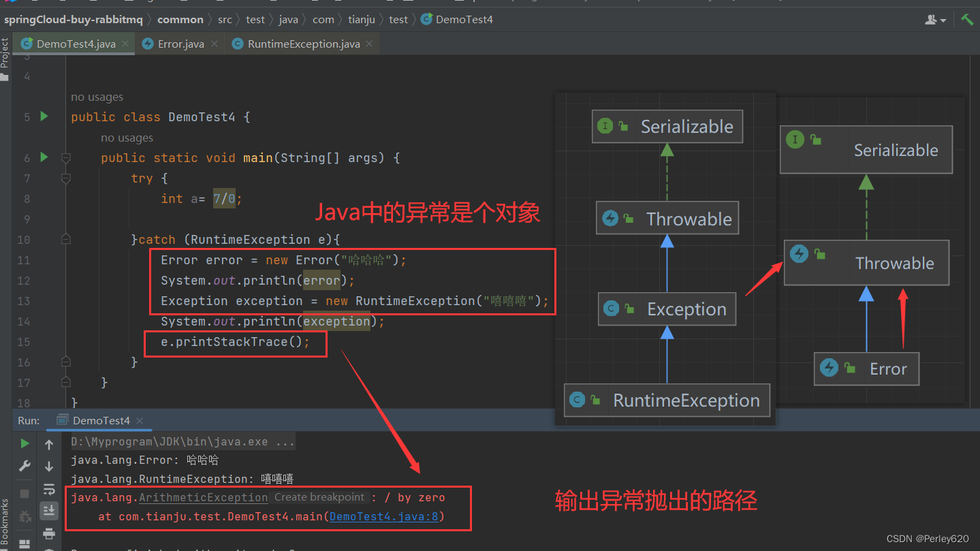Switch to the RuntimeException.java tab
The width and height of the screenshot is (980, 551).
303,44
